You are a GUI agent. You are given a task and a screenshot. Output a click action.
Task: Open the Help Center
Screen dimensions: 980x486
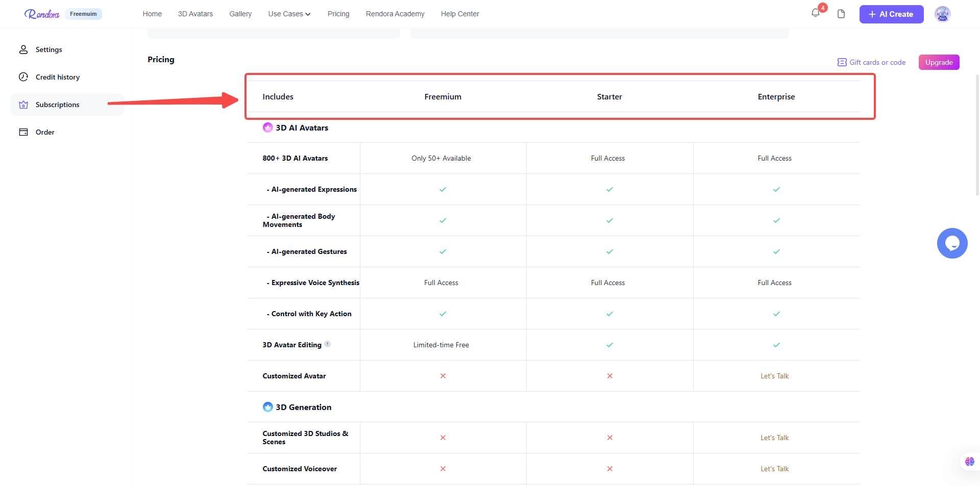[460, 14]
